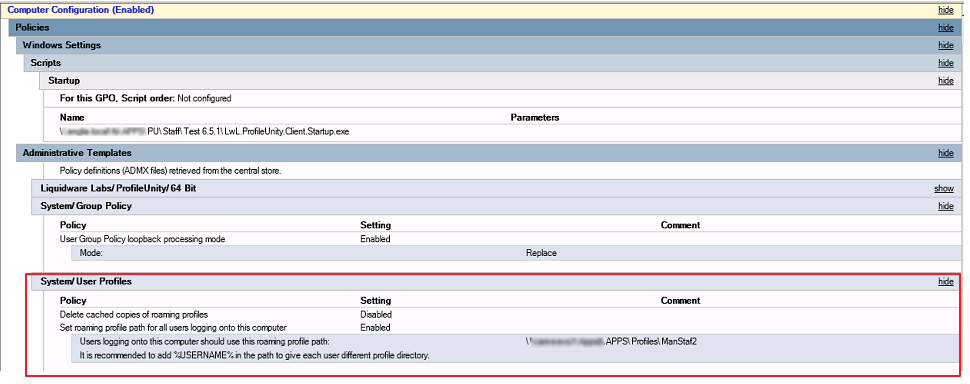Click the 'Replace' mode value
Image resolution: width=970 pixels, height=384 pixels.
click(x=541, y=253)
